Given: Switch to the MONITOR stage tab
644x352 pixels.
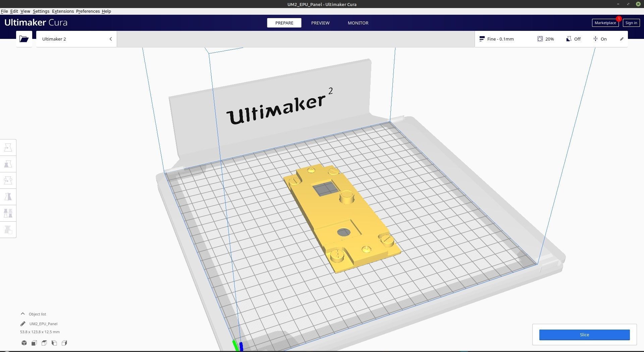Looking at the screenshot, I should click(x=358, y=23).
